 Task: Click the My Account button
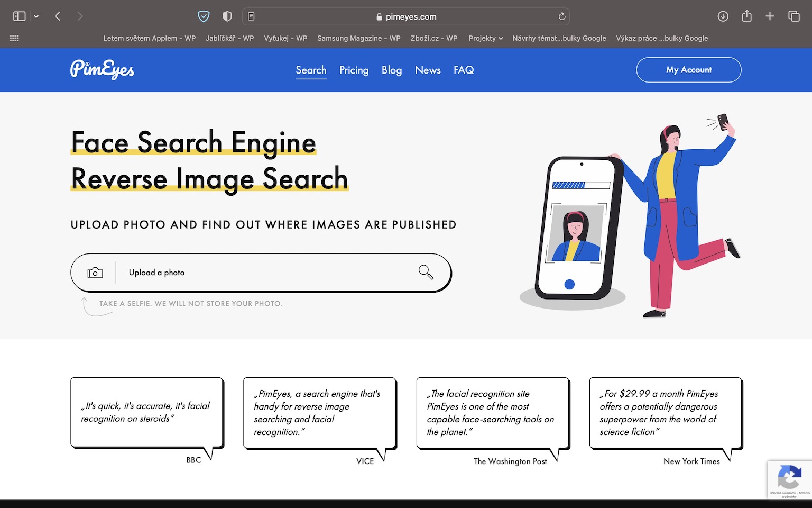click(688, 70)
